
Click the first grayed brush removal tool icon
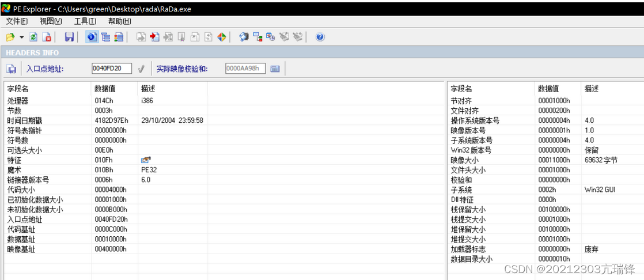[284, 37]
